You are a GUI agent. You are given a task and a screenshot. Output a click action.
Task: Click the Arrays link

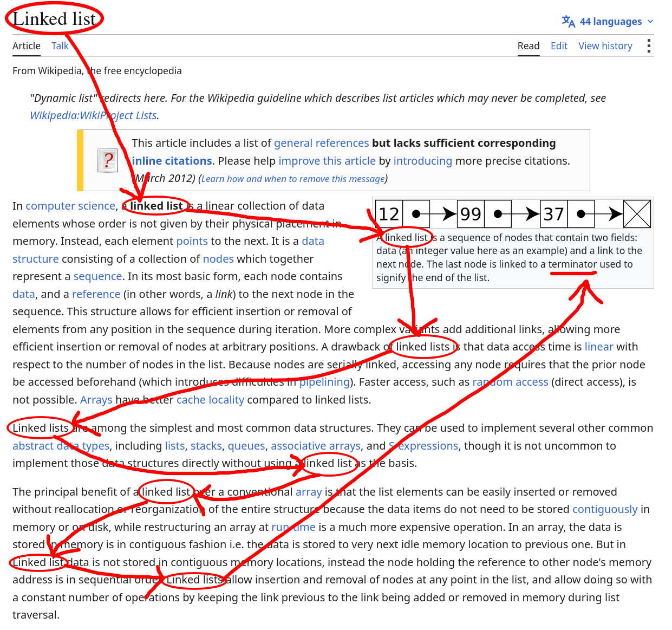click(x=96, y=400)
